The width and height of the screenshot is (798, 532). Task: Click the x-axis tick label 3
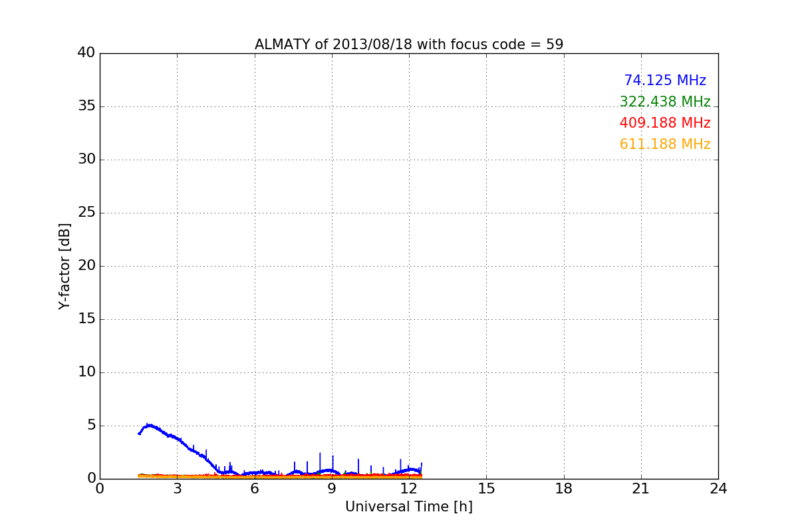pos(177,489)
